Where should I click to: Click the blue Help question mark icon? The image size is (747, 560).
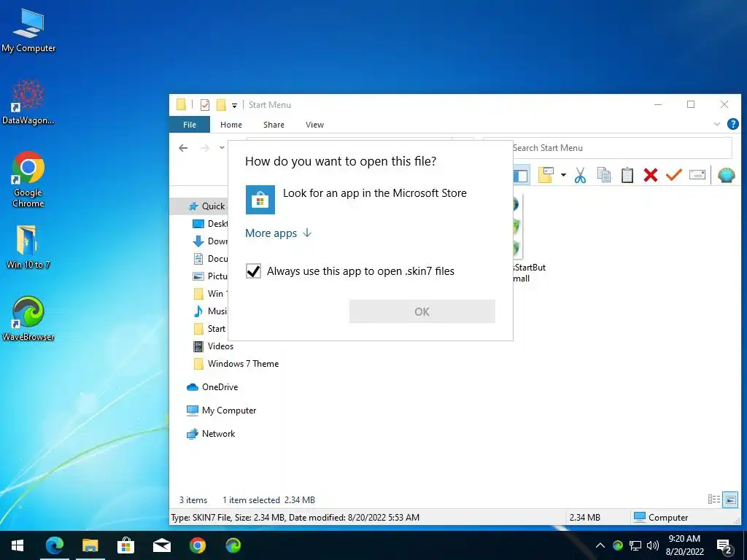[732, 124]
